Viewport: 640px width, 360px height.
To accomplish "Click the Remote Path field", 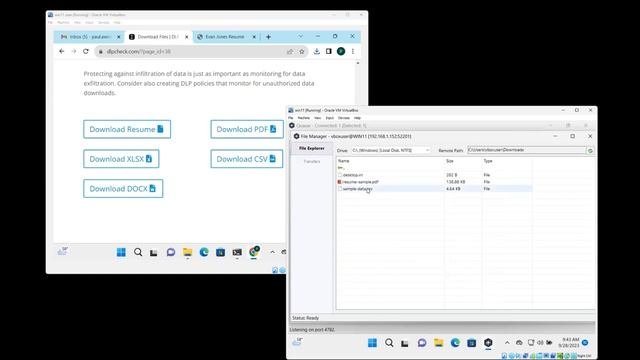I will click(527, 150).
